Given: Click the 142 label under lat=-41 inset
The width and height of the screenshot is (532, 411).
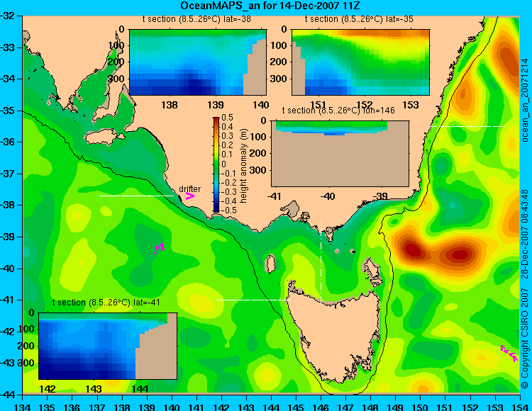Looking at the screenshot, I should click(x=48, y=388).
